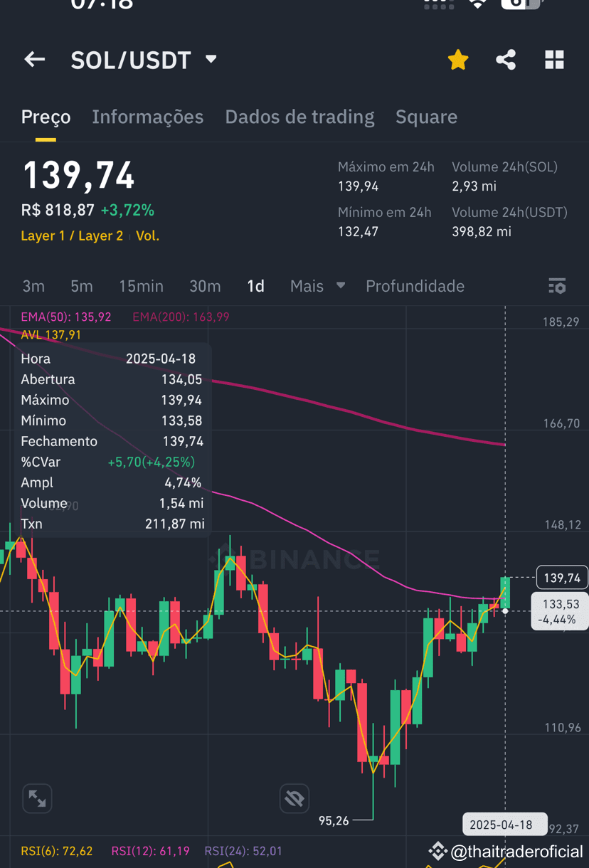Viewport: 589px width, 868px height.
Task: Tap the back arrow icon
Action: 34,60
